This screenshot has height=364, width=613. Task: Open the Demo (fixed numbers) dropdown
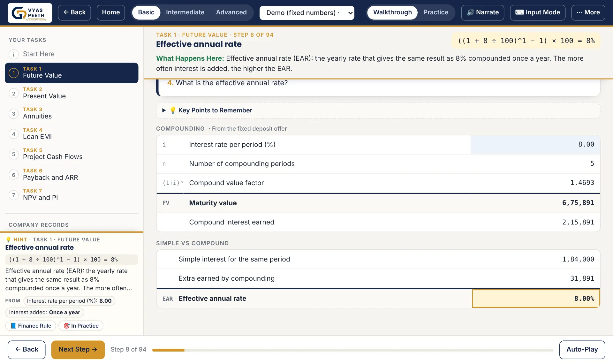[307, 13]
